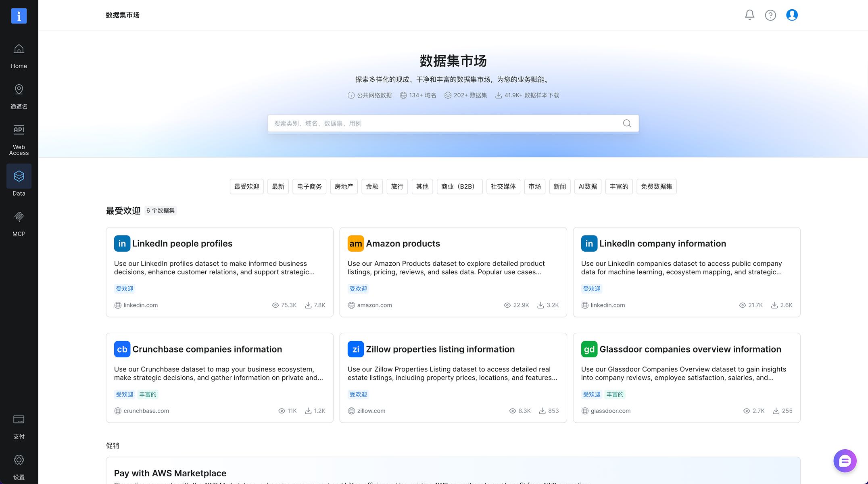
Task: Click the Zillow 'zi' logo icon
Action: (x=356, y=349)
